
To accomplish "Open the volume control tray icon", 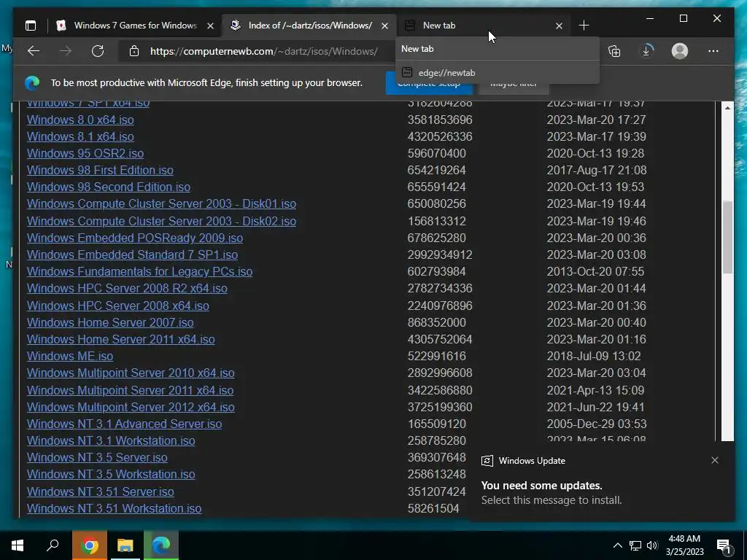I will point(652,545).
